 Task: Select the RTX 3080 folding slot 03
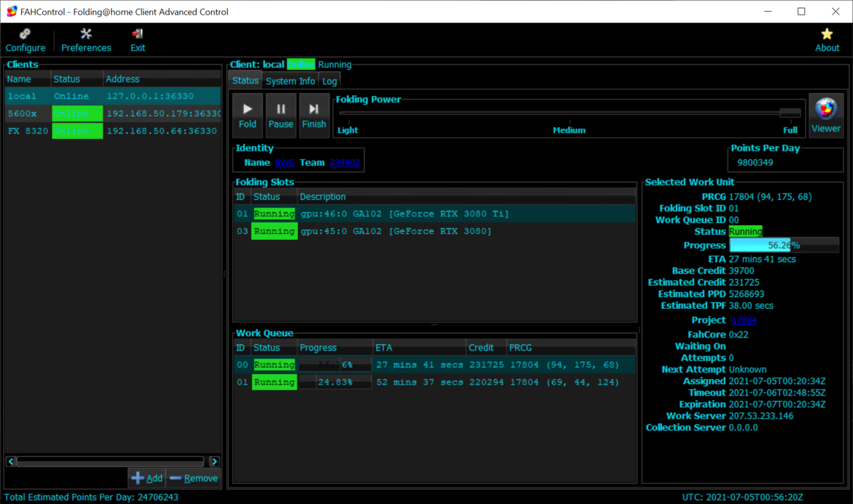(433, 231)
